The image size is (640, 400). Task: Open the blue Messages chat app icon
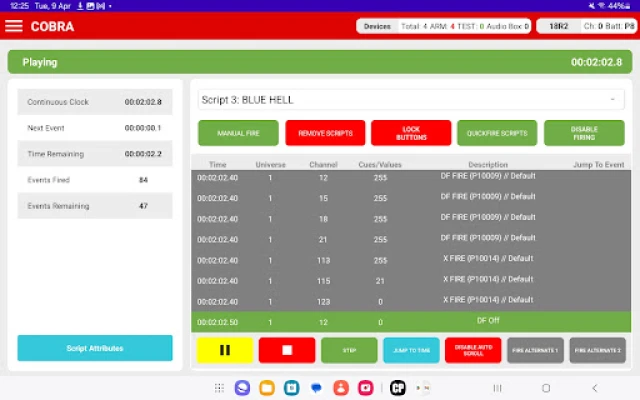click(x=316, y=387)
